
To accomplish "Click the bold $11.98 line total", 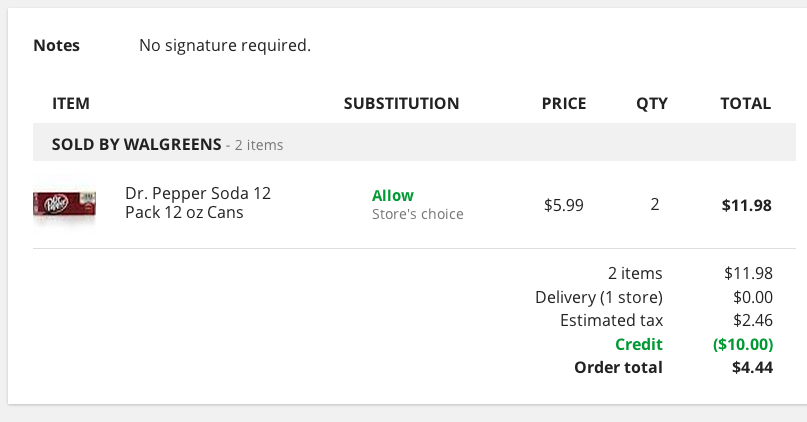I will tap(746, 206).
